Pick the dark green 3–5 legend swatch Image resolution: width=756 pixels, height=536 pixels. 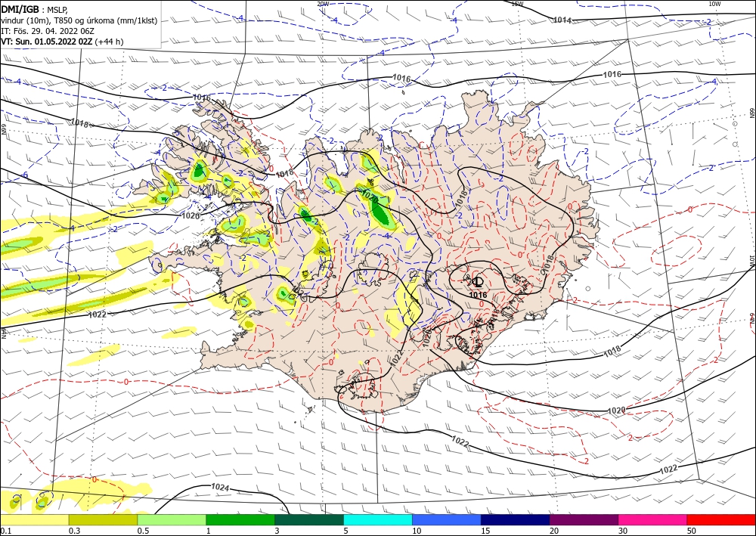point(309,519)
